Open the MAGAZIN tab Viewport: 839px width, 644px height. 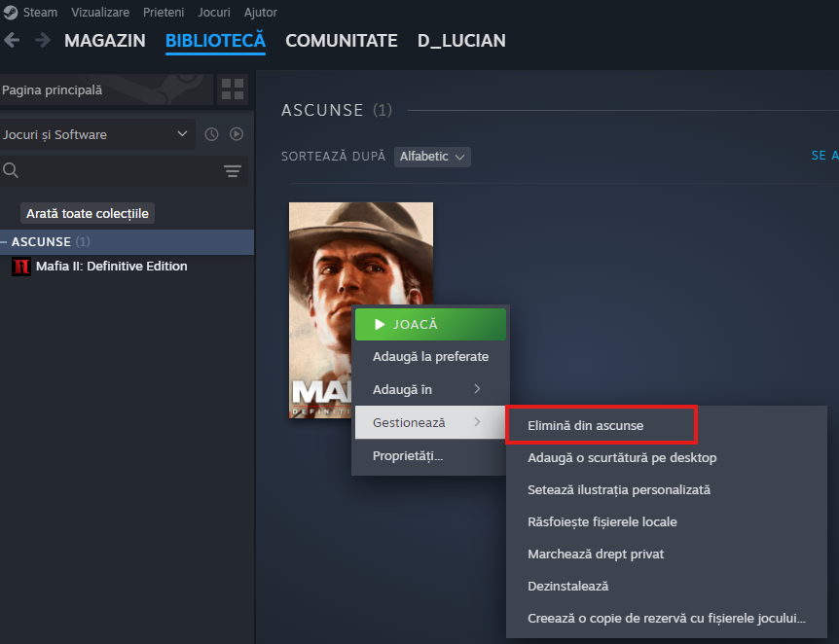(105, 41)
